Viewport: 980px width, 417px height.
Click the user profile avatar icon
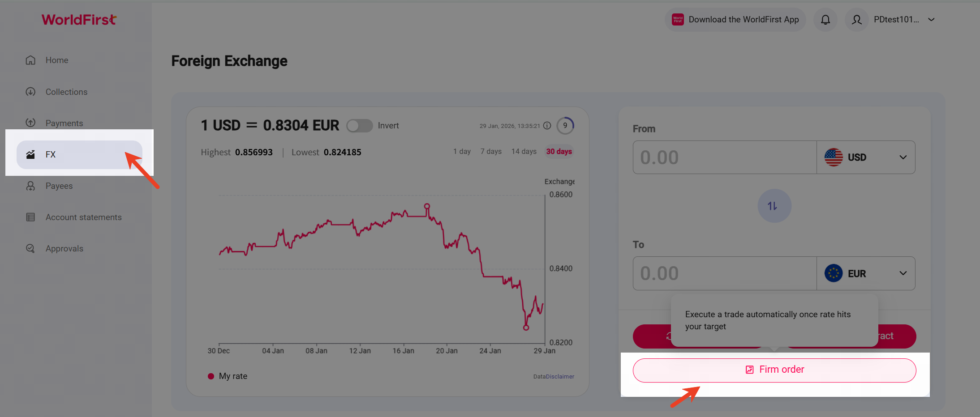(856, 20)
